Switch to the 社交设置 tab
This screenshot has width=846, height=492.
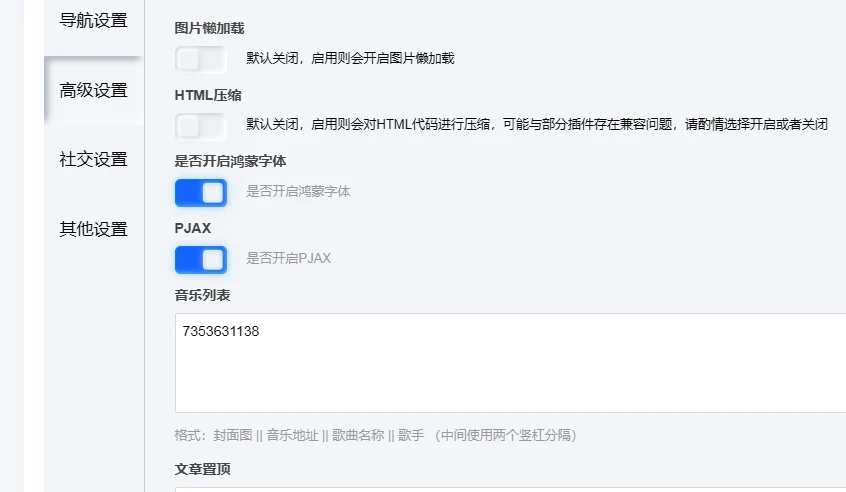(93, 159)
